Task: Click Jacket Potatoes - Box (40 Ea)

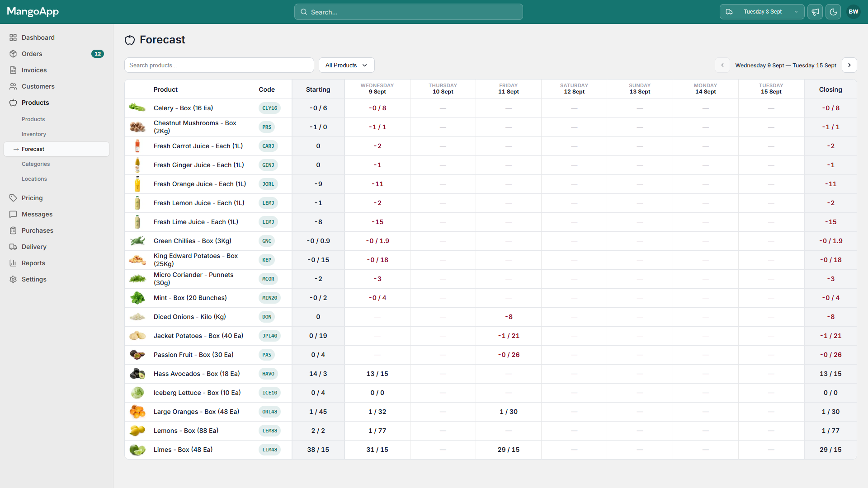Action: (x=198, y=336)
